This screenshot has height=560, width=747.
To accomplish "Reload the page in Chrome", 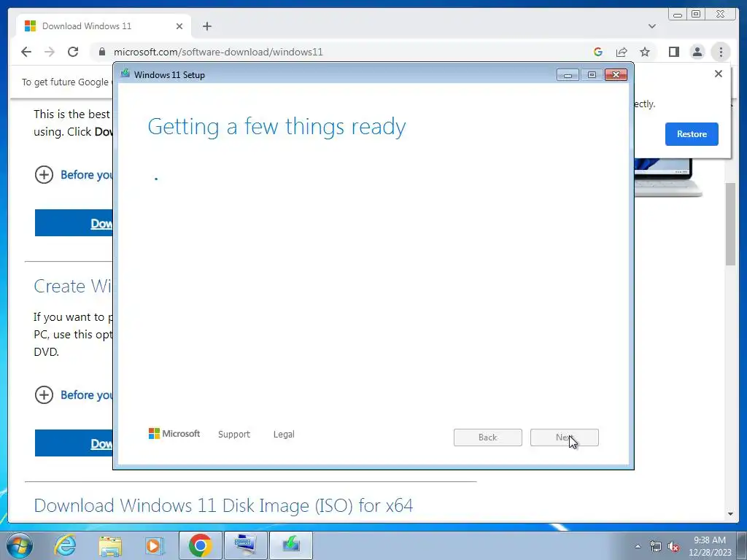I will (x=73, y=52).
